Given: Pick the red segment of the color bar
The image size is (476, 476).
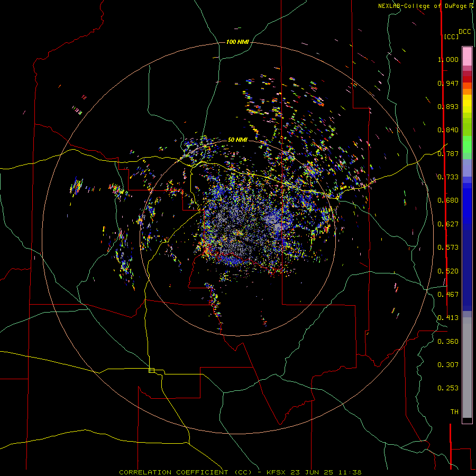Looking at the screenshot, I should pos(467,79).
